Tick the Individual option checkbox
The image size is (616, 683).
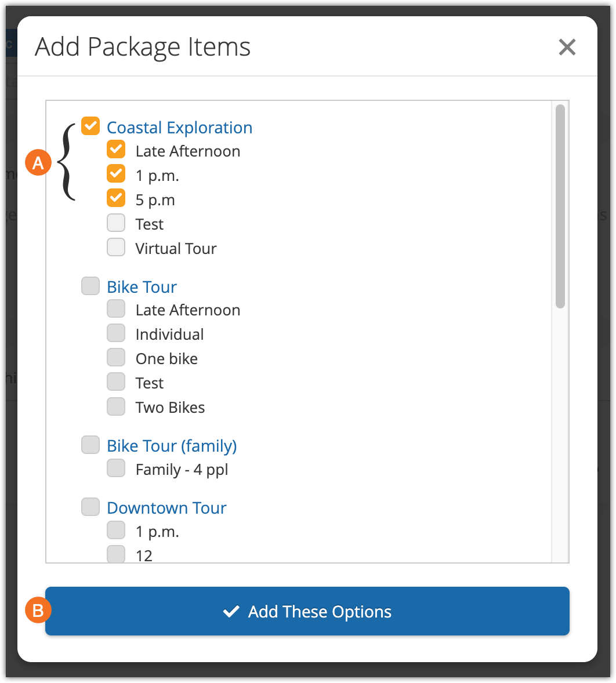point(116,333)
